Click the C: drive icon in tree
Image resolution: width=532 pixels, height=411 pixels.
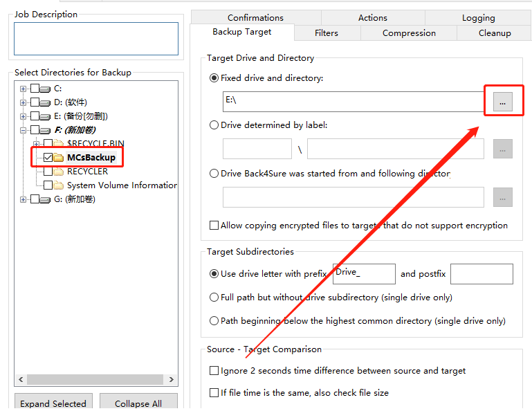[x=46, y=89]
